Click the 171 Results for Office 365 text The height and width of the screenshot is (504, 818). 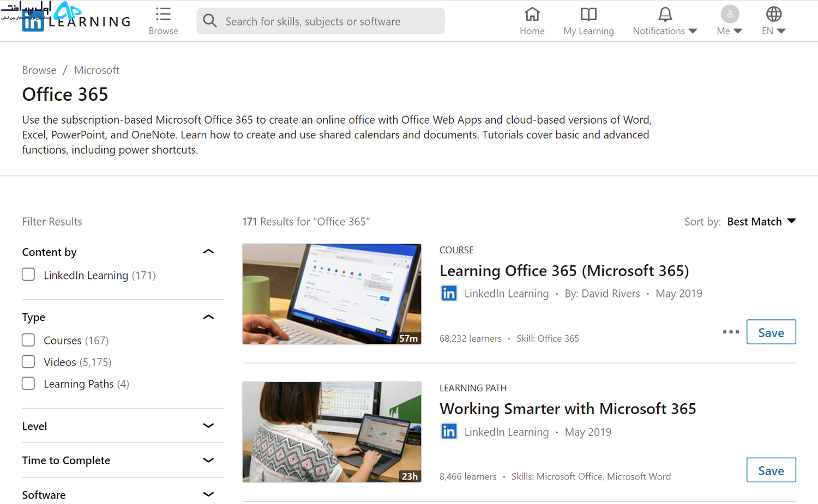point(306,222)
